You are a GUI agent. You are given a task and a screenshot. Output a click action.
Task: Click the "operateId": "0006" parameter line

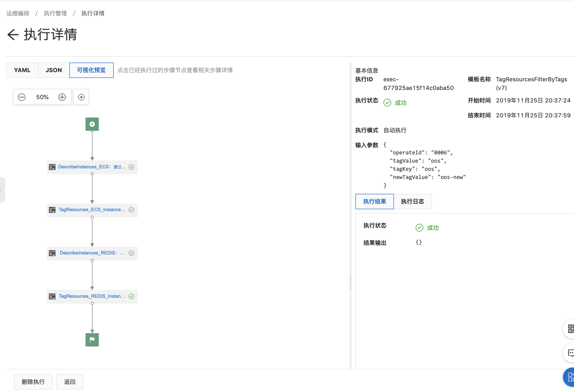(421, 152)
